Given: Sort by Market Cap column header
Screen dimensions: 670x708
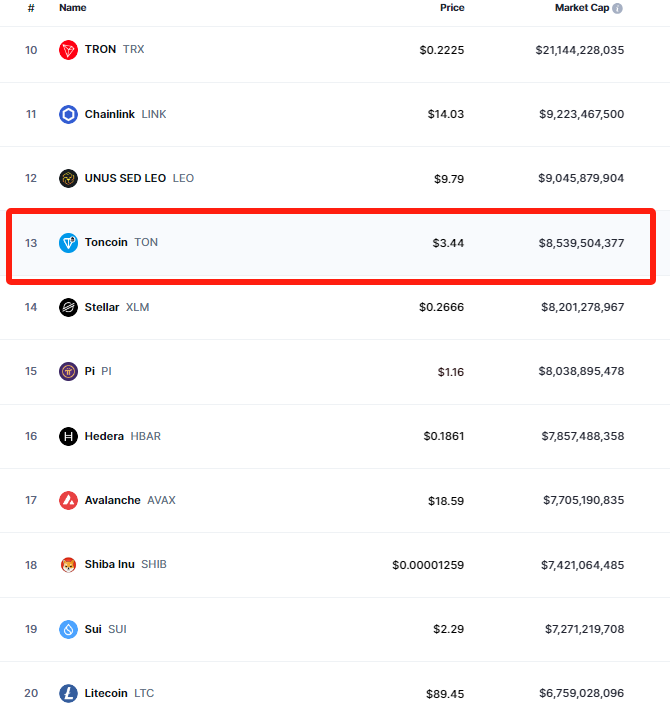Looking at the screenshot, I should point(582,8).
